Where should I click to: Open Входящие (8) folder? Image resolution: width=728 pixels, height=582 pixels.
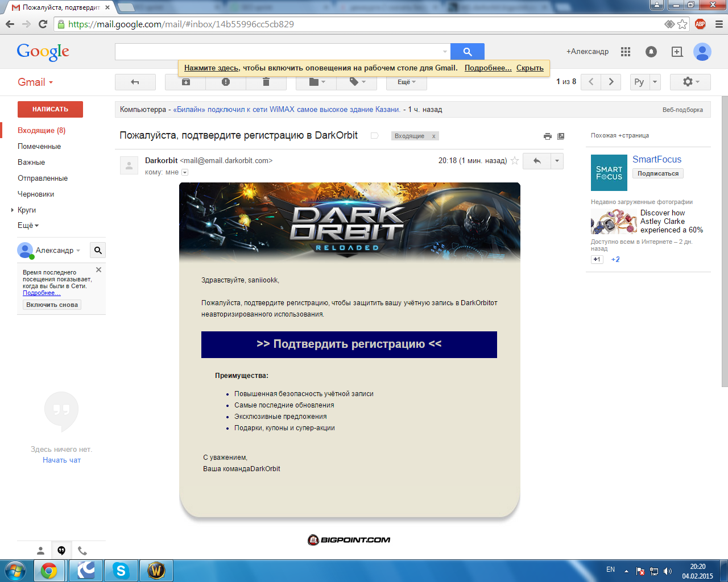coord(42,131)
